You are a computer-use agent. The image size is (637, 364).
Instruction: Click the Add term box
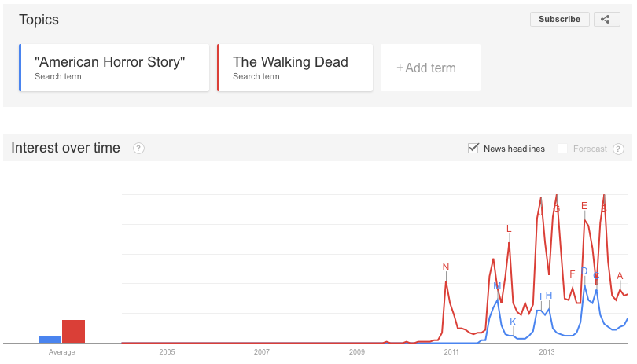(x=430, y=68)
